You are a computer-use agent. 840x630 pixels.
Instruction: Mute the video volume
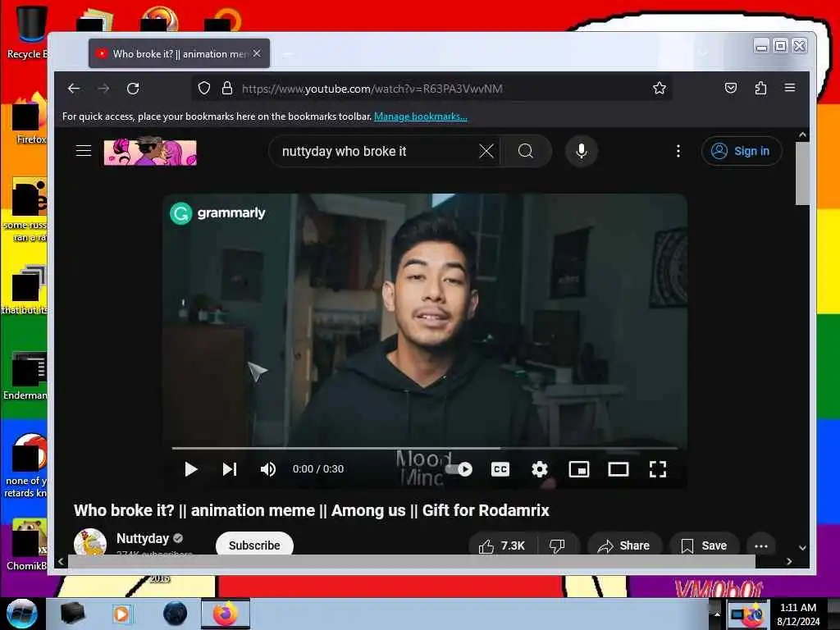click(268, 469)
